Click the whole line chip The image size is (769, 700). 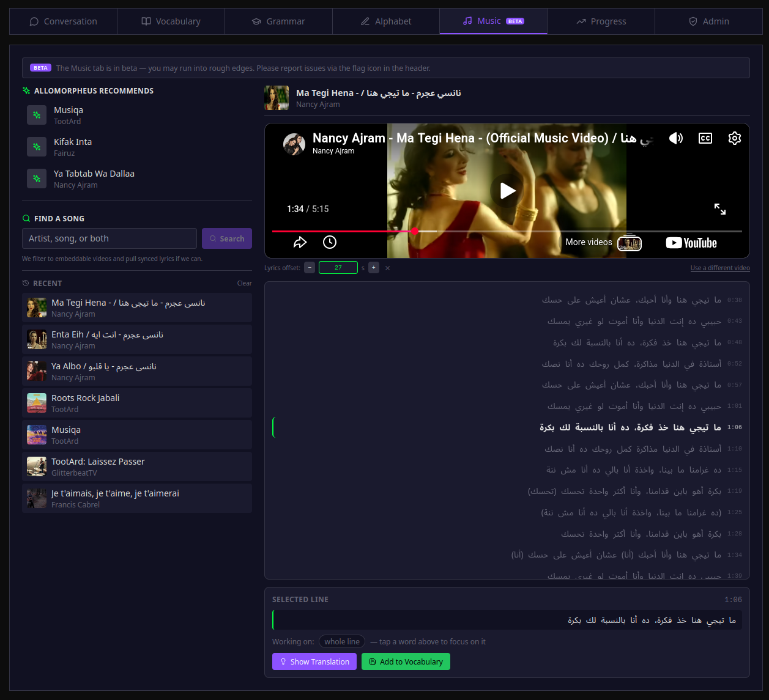click(342, 641)
